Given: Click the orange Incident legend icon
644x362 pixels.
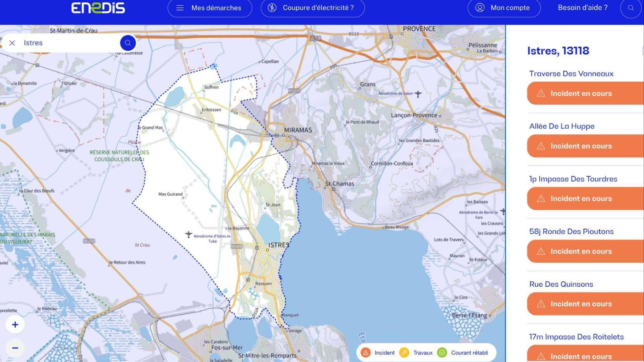Looking at the screenshot, I should click(x=366, y=353).
